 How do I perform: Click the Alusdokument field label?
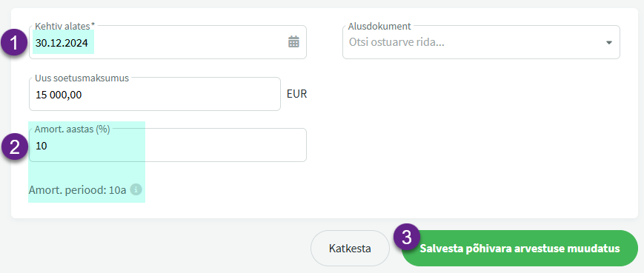tap(379, 26)
